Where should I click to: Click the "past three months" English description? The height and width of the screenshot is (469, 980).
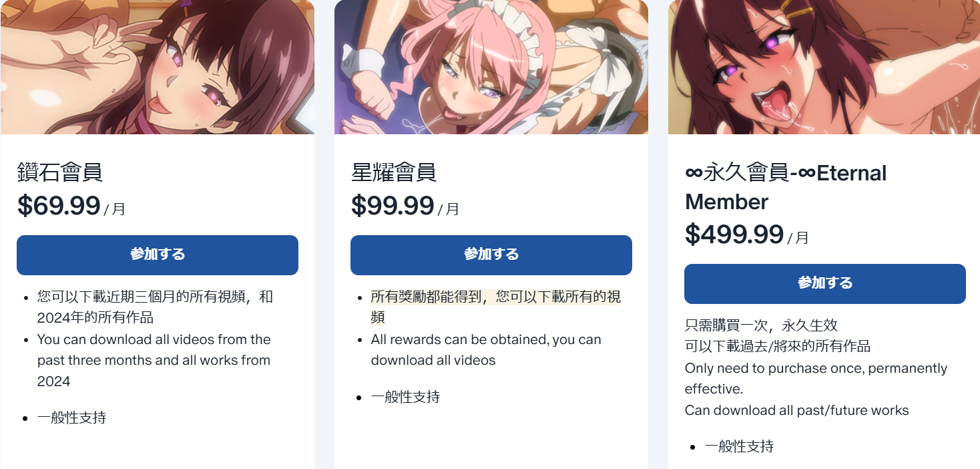pyautogui.click(x=154, y=360)
